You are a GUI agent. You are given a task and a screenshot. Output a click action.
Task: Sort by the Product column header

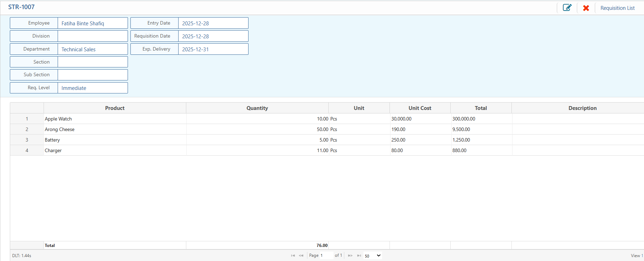point(115,108)
